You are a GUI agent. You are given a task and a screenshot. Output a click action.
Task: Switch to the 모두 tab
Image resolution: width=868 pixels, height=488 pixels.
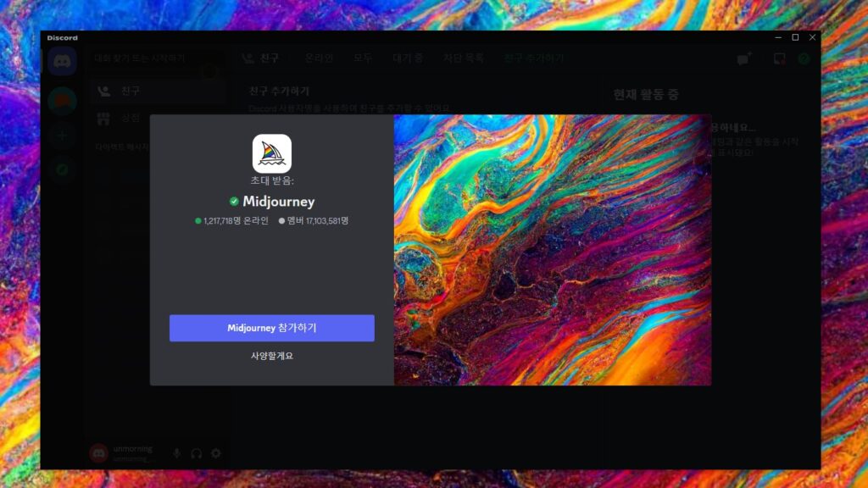(363, 58)
